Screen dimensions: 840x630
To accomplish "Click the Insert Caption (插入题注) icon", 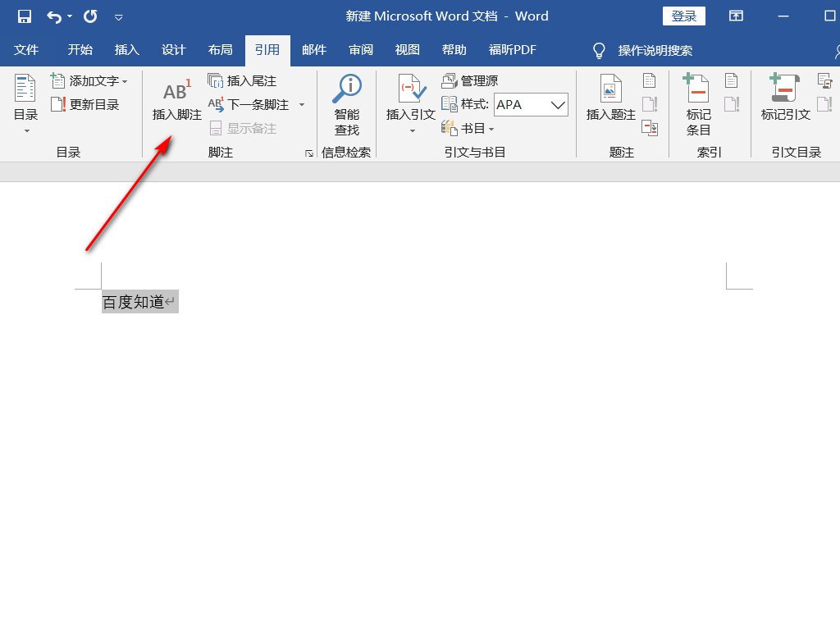I will (610, 89).
